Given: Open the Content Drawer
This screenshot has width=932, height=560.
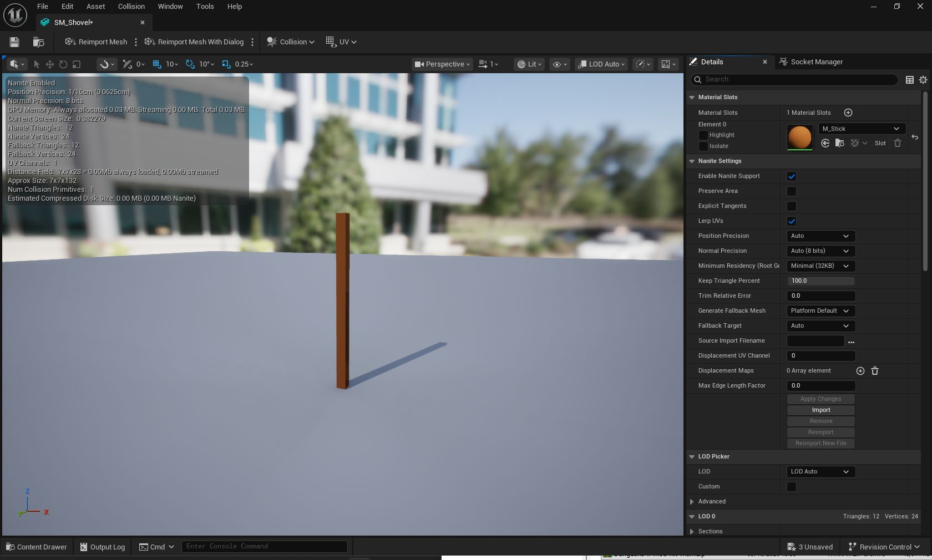Looking at the screenshot, I should pos(37,547).
